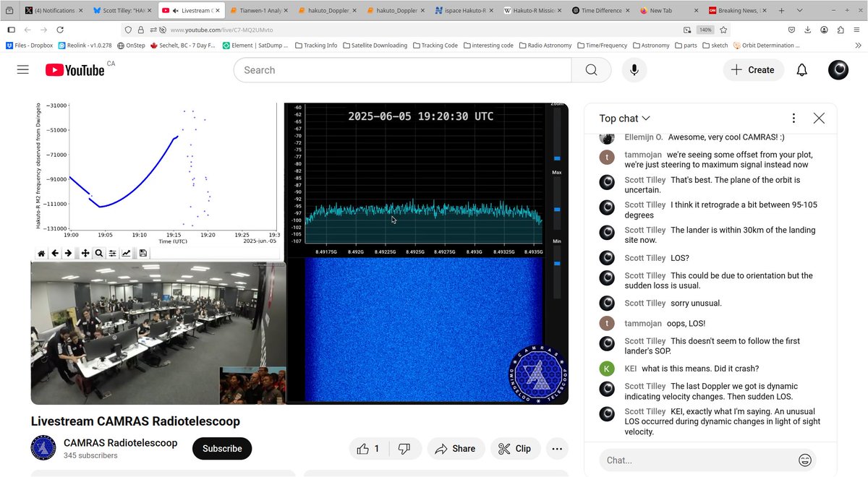Click the Share button
Viewport: 868px width, 477px height.
[456, 449]
